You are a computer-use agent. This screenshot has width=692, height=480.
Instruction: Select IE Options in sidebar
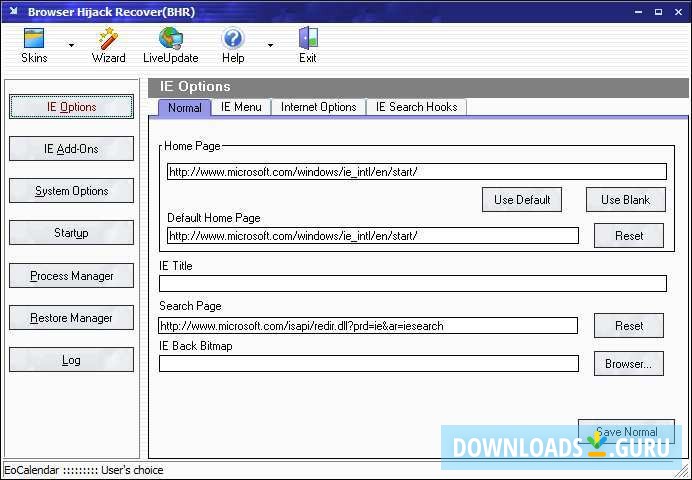pos(71,107)
